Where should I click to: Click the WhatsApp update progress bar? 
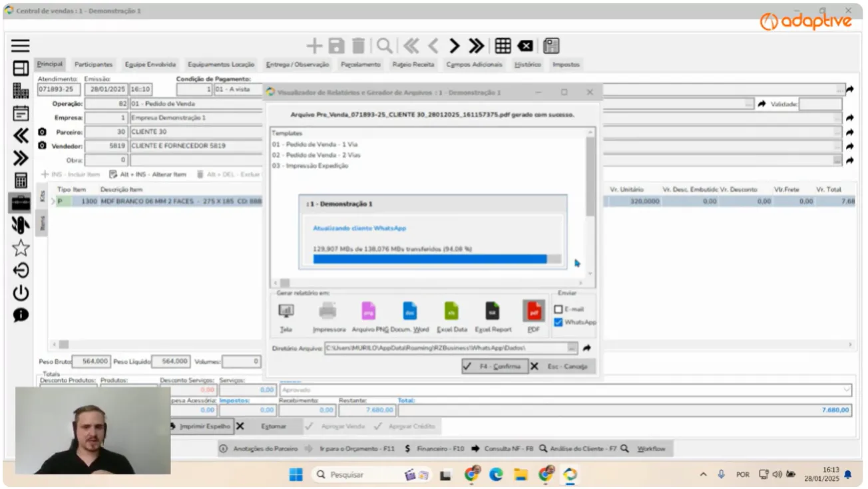point(437,259)
